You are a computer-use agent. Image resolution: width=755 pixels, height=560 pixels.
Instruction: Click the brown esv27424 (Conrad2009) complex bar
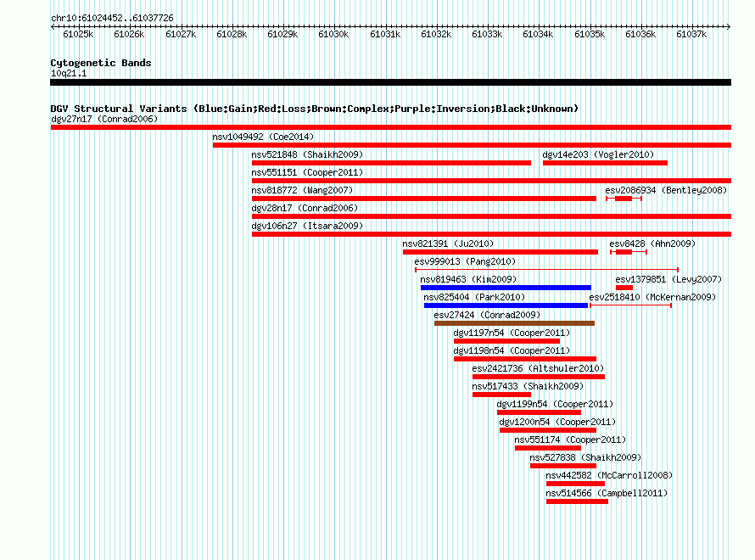point(514,323)
